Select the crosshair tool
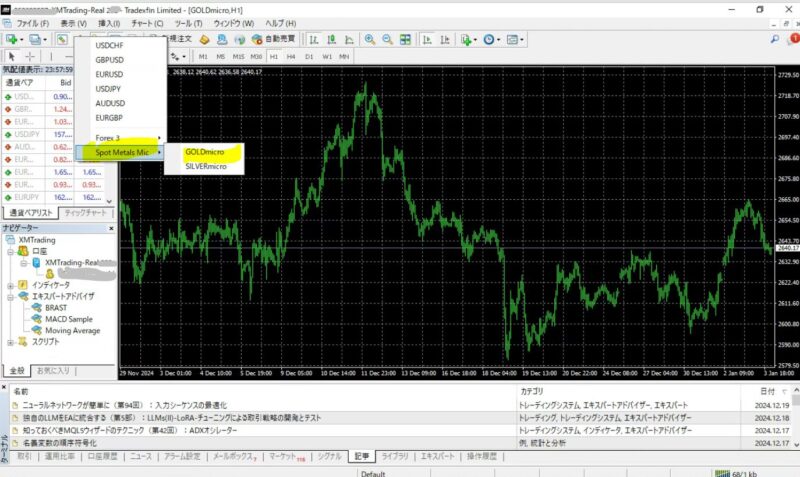 tap(30, 57)
